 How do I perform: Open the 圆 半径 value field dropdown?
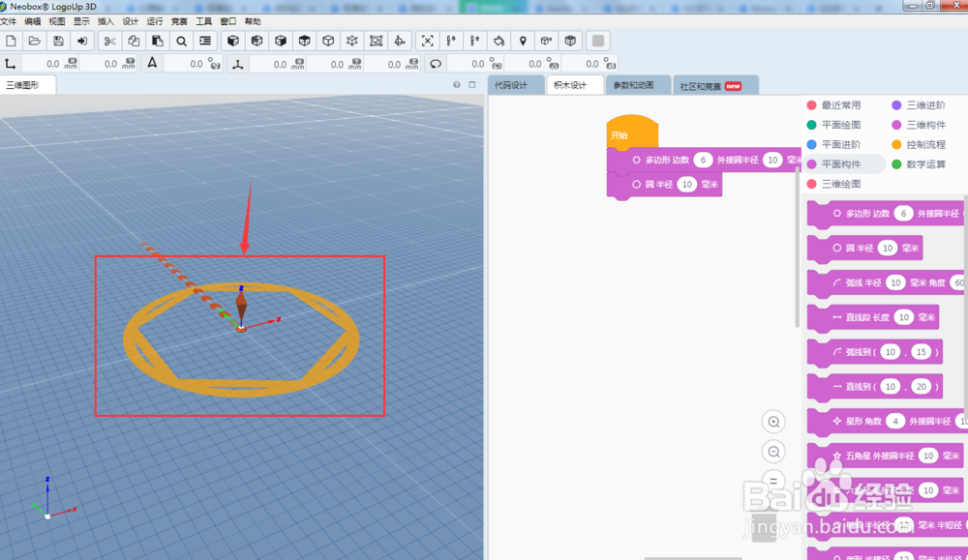click(x=686, y=183)
